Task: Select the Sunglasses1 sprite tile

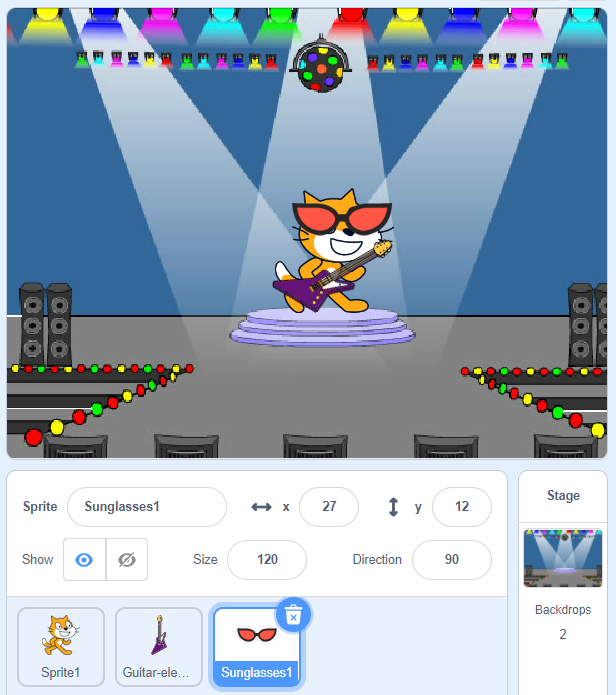Action: tap(257, 647)
